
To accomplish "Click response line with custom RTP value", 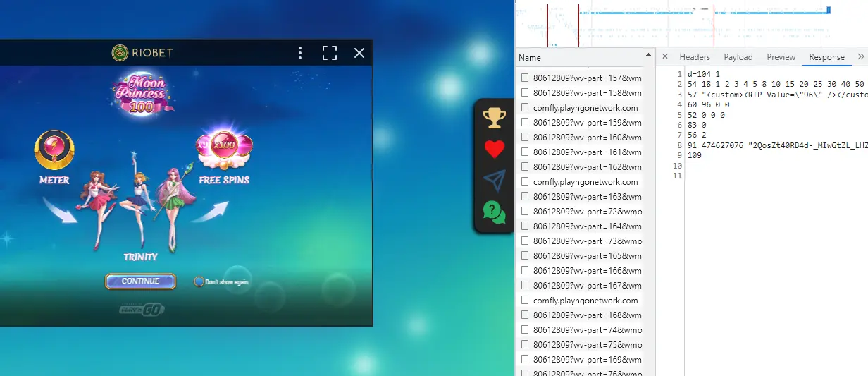I will coord(776,95).
